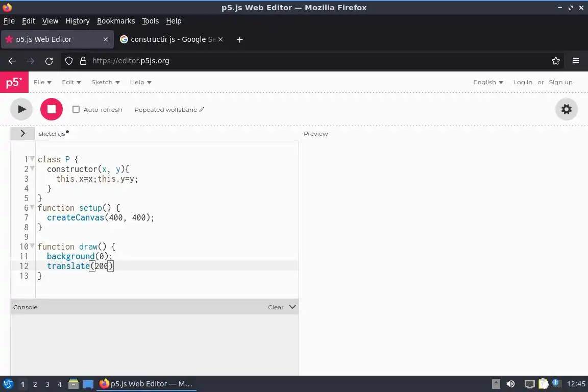Click the eject media tray icon
This screenshot has width=588, height=392.
pos(496,384)
